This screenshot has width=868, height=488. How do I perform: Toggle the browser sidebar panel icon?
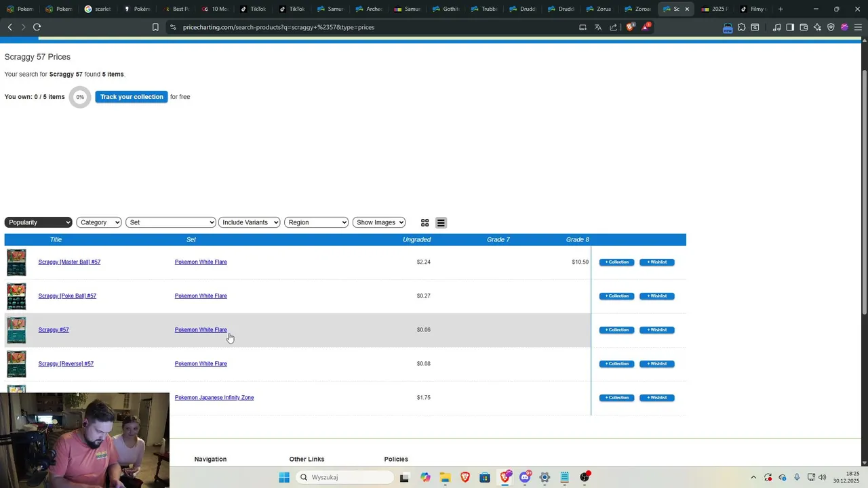[790, 27]
